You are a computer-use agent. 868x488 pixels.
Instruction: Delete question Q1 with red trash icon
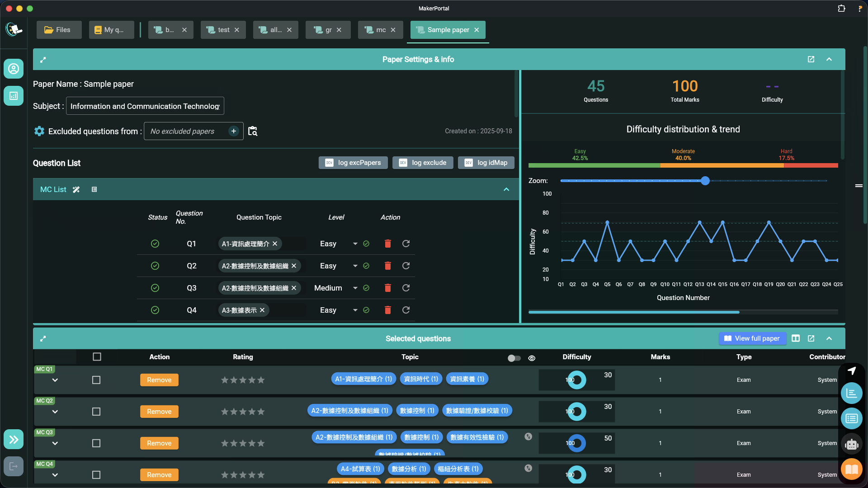[x=387, y=244]
